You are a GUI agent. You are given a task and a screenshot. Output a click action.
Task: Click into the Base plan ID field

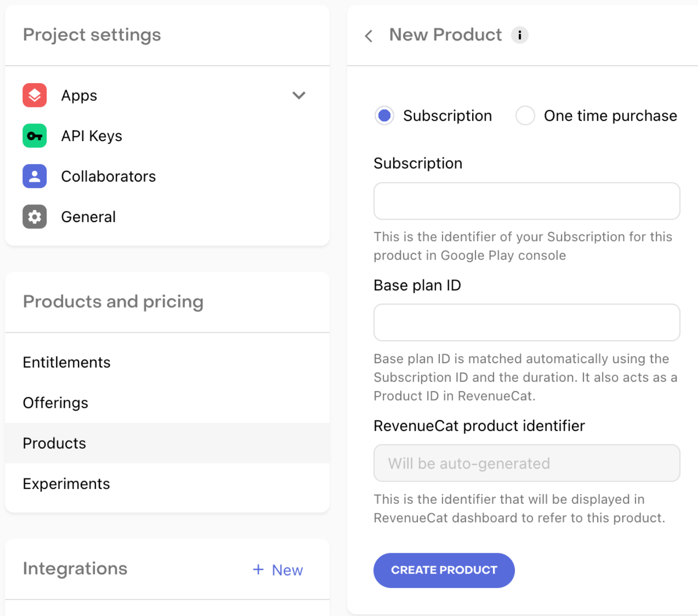point(526,323)
